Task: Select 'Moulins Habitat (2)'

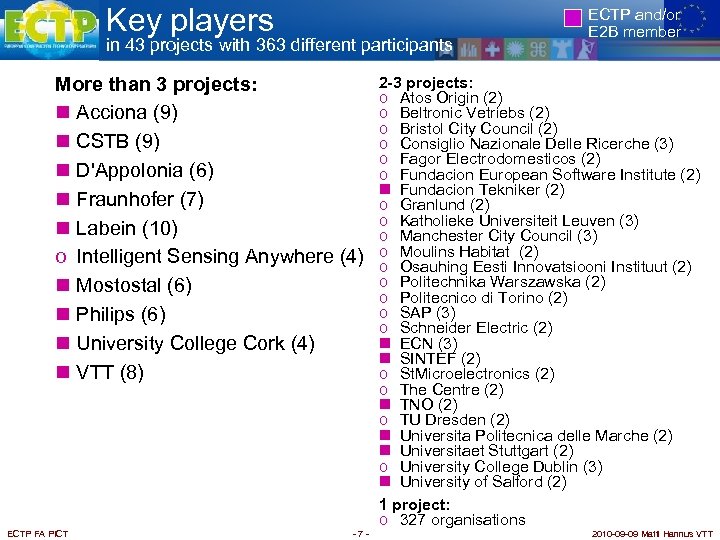Action: pos(469,252)
